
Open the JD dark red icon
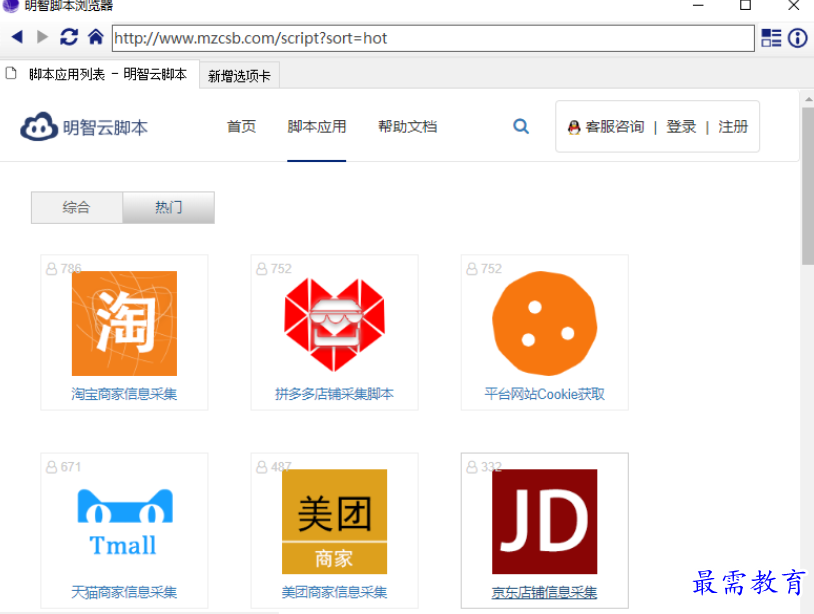[x=545, y=522]
